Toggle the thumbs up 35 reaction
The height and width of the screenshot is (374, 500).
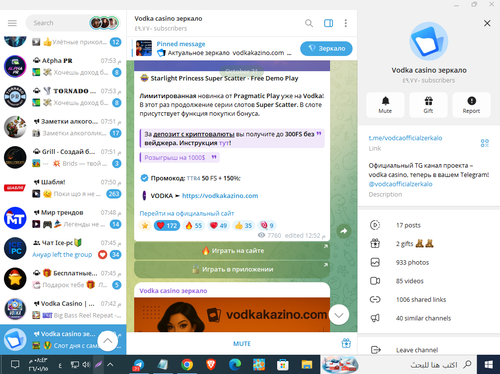243,226
